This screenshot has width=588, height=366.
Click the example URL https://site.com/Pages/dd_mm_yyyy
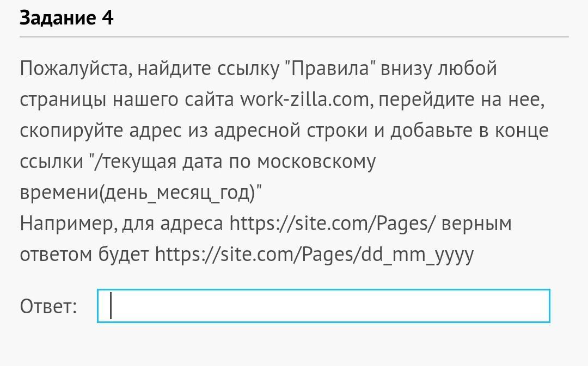[x=314, y=255]
